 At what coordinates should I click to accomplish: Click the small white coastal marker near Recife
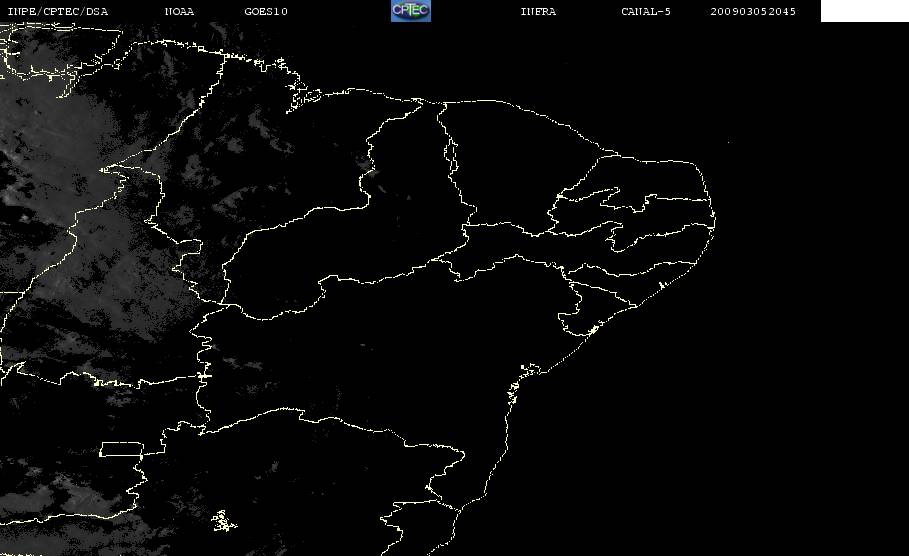(x=661, y=286)
